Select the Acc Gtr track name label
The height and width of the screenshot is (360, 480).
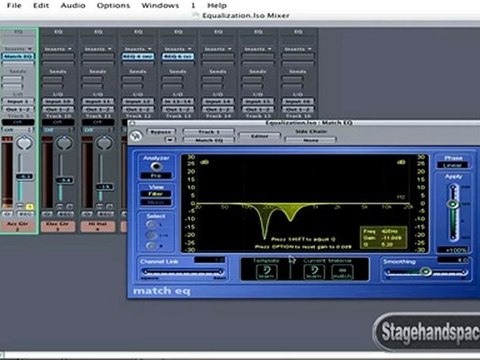[x=18, y=226]
